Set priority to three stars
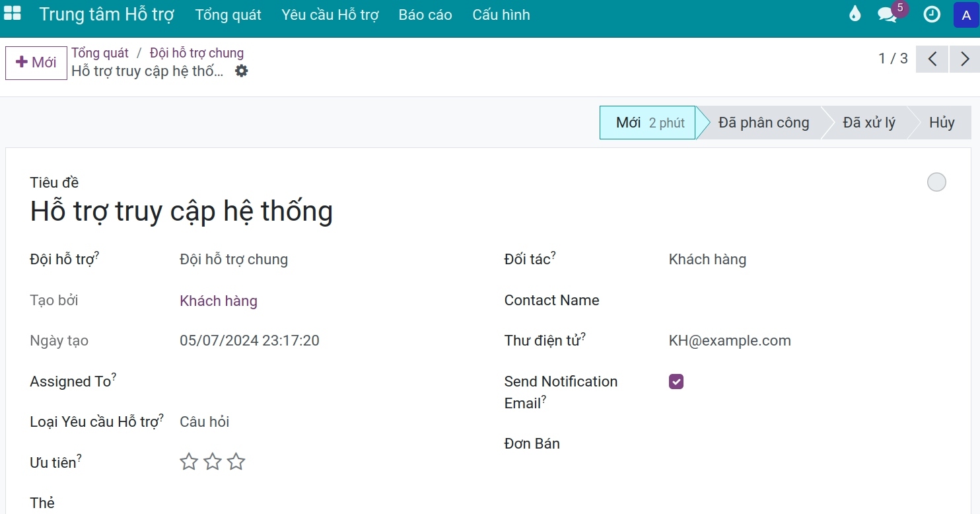The width and height of the screenshot is (980, 514). [236, 462]
